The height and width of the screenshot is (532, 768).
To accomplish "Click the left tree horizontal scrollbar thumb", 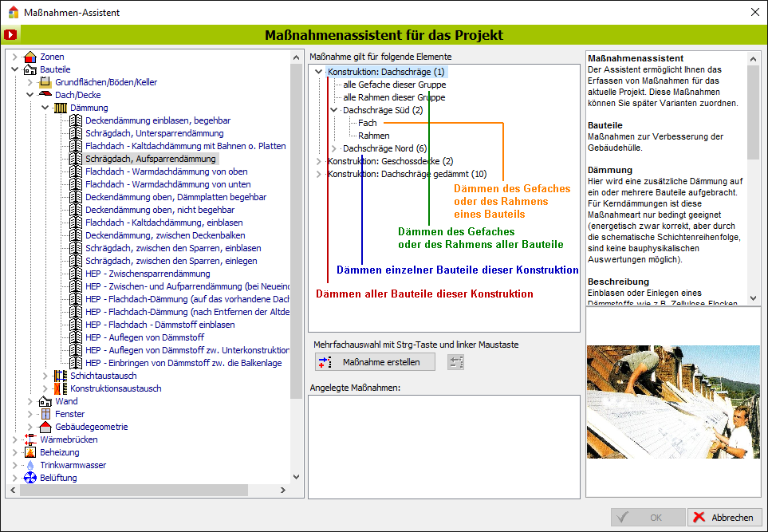I will click(x=134, y=490).
